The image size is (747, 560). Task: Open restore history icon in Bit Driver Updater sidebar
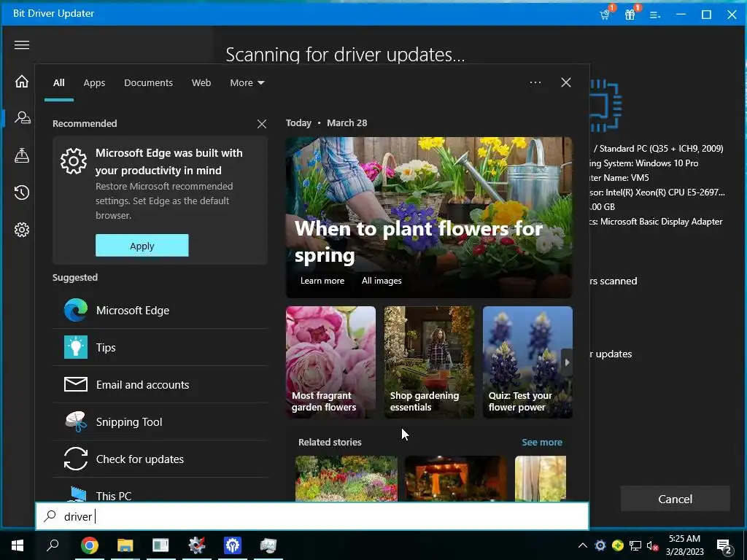22,192
